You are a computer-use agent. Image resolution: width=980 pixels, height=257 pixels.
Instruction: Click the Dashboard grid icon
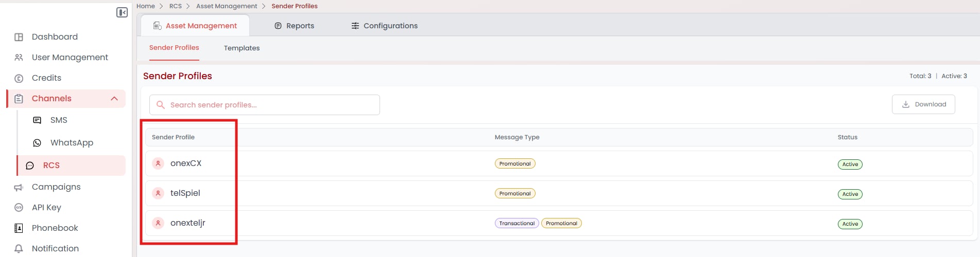click(x=19, y=37)
